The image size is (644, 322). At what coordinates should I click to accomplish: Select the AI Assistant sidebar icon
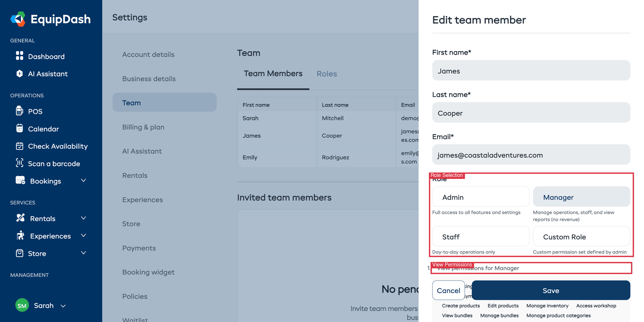click(20, 74)
